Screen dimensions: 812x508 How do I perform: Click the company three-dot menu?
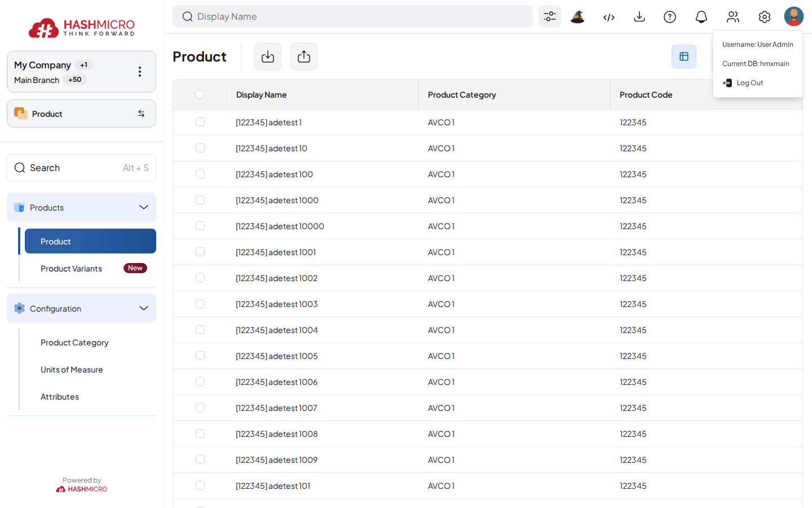pos(140,72)
